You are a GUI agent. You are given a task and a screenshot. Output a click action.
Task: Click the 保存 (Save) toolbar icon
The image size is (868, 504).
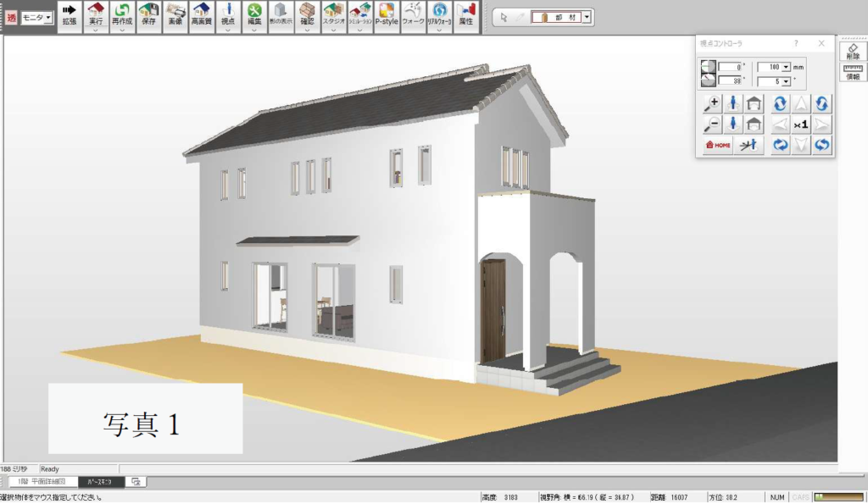point(148,14)
